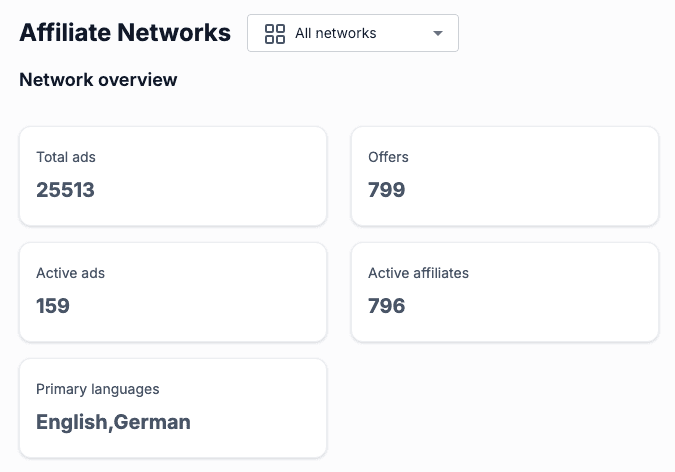Select the Offers card
Image resolution: width=675 pixels, height=472 pixels.
pos(505,176)
